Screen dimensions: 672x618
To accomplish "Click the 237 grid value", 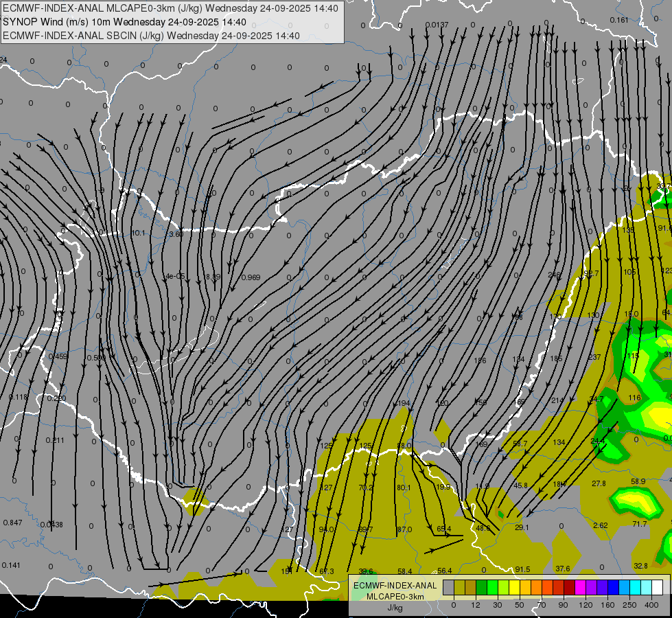I will pos(594,357).
